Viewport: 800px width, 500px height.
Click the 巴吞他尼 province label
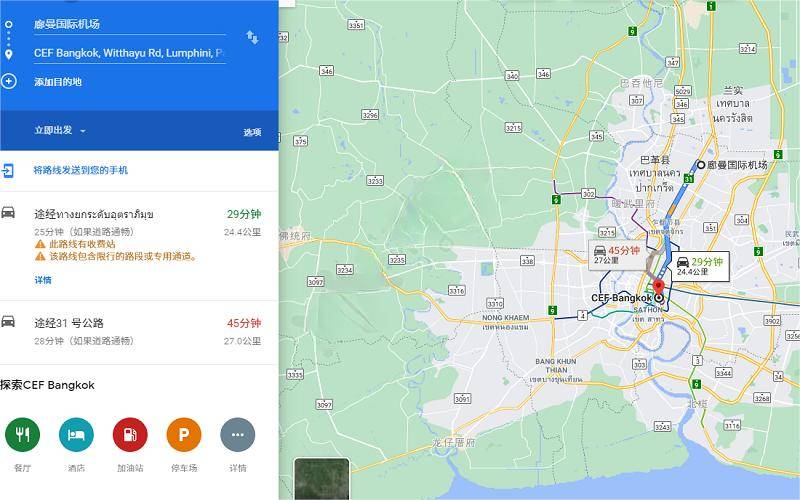pyautogui.click(x=642, y=83)
